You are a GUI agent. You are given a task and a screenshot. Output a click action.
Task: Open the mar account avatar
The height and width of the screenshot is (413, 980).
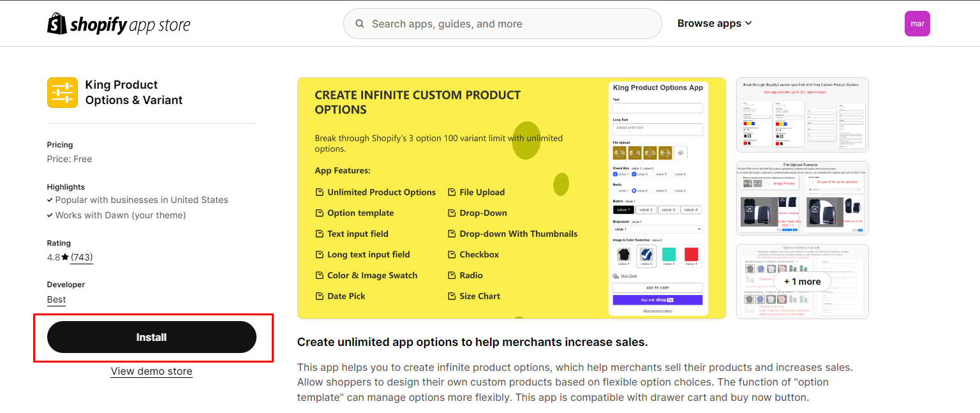917,23
